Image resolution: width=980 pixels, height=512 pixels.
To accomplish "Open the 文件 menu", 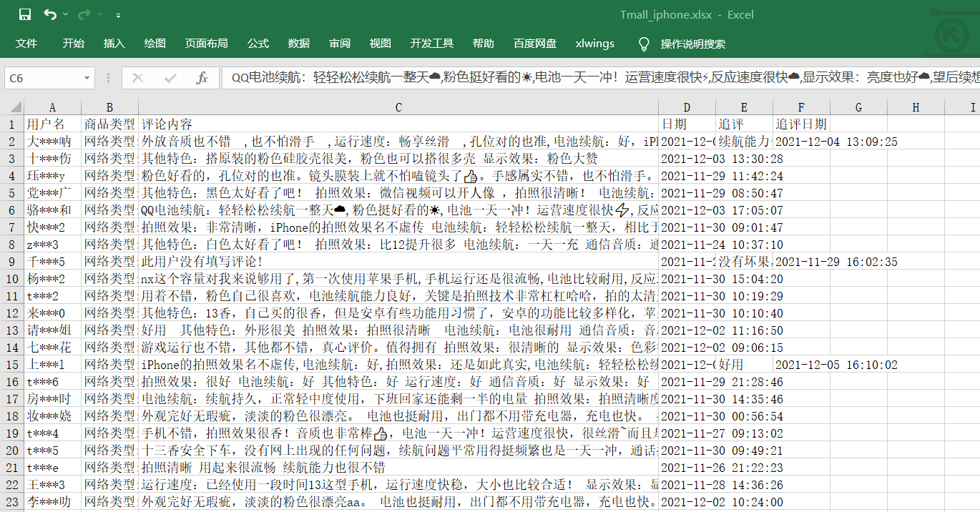I will (x=26, y=44).
